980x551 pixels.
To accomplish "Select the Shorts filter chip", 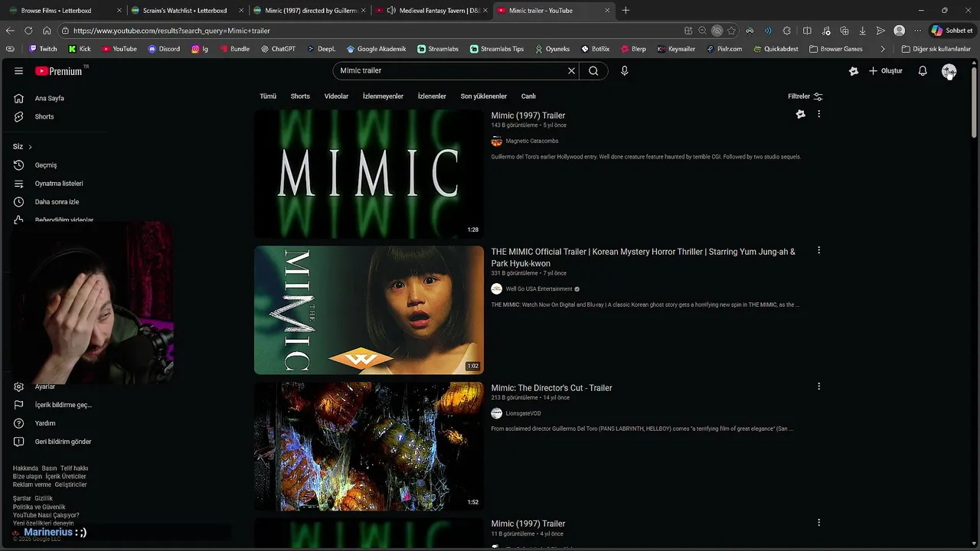I will (300, 96).
